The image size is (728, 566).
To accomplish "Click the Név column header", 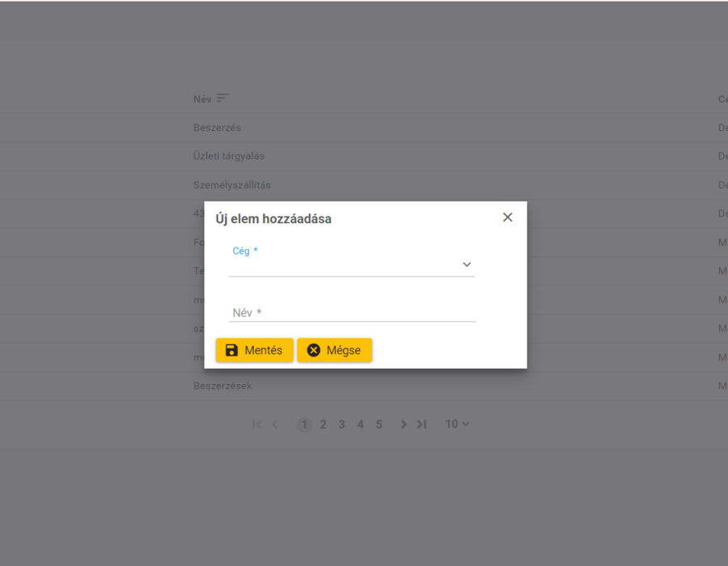I will tap(202, 99).
